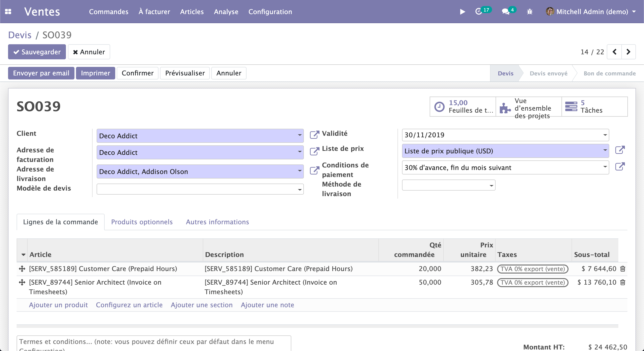Expand the Modèle de devis dropdown
The height and width of the screenshot is (351, 644).
299,189
